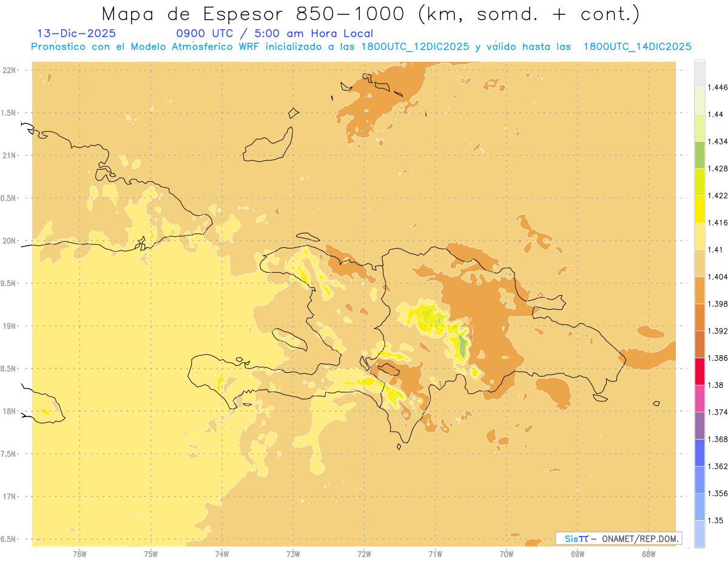Click the bright yellow swatch between 1.416 and 1.422

click(699, 209)
